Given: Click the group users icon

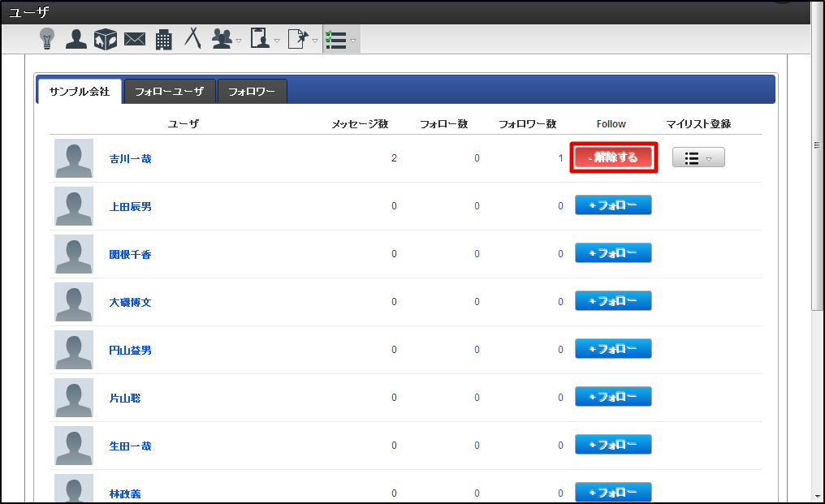Looking at the screenshot, I should (222, 38).
